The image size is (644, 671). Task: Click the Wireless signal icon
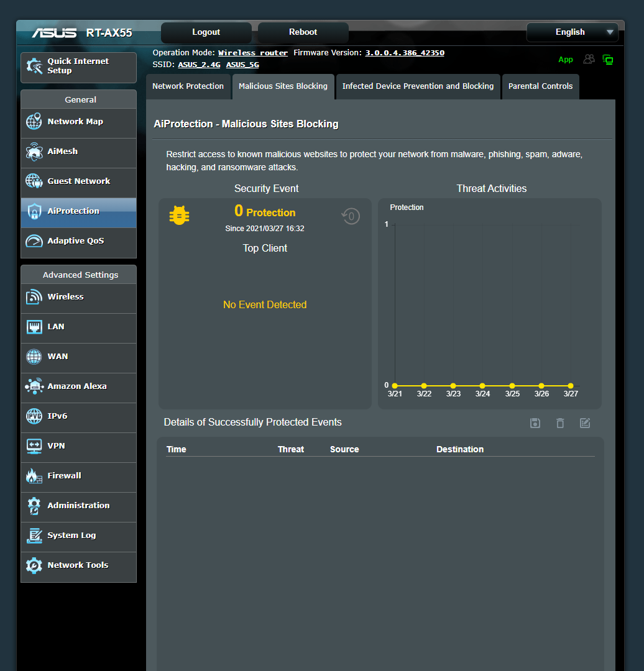(x=34, y=296)
